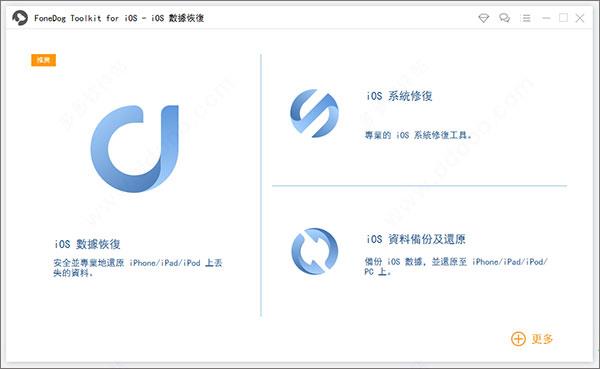600x369 pixels.
Task: Click the 更多 link text
Action: (x=542, y=339)
